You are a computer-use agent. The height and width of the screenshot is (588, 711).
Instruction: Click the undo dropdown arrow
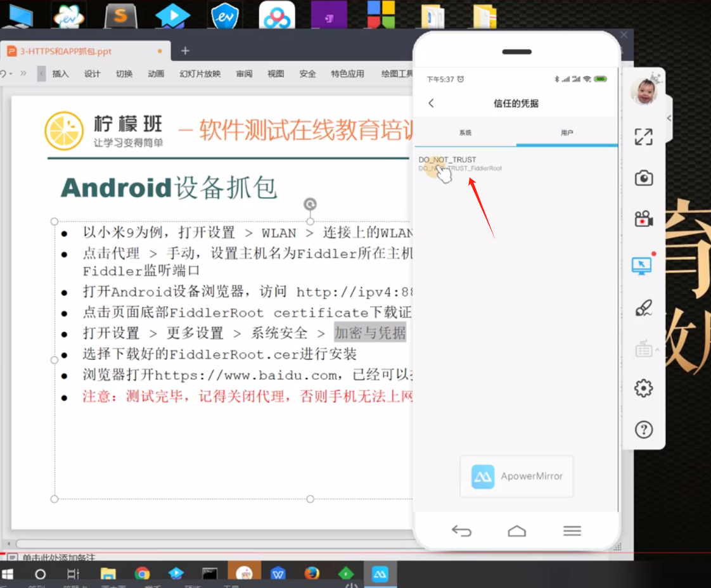click(11, 73)
